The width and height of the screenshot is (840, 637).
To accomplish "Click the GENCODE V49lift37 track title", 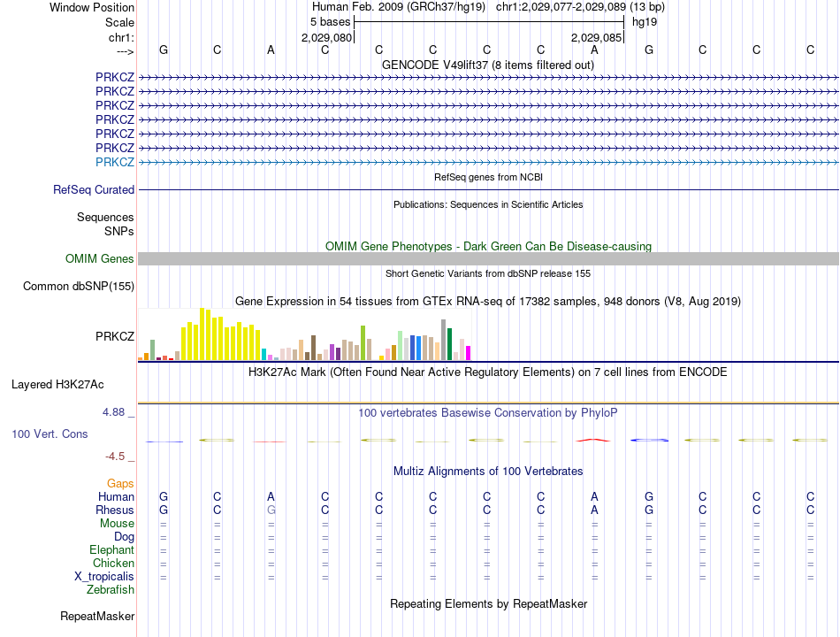I will [487, 65].
